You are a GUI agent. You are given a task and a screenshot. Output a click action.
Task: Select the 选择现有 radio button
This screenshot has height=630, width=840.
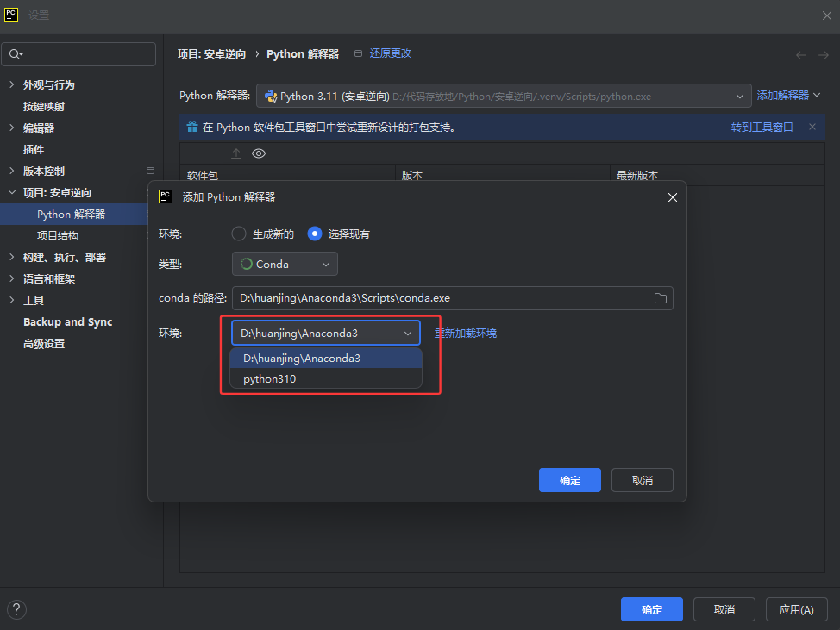tap(315, 234)
